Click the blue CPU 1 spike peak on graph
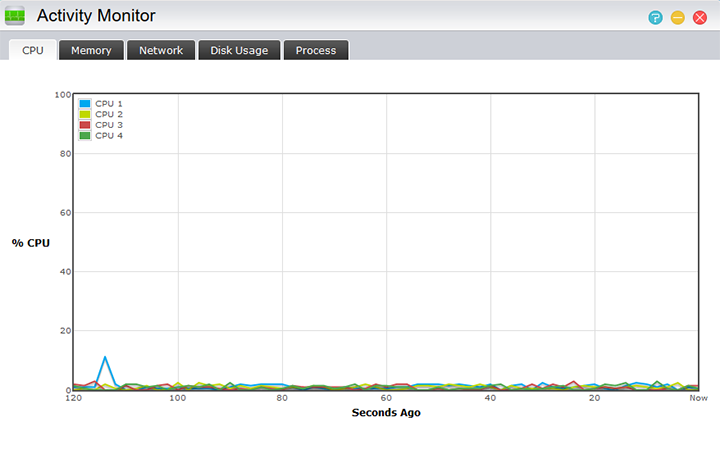 [105, 357]
